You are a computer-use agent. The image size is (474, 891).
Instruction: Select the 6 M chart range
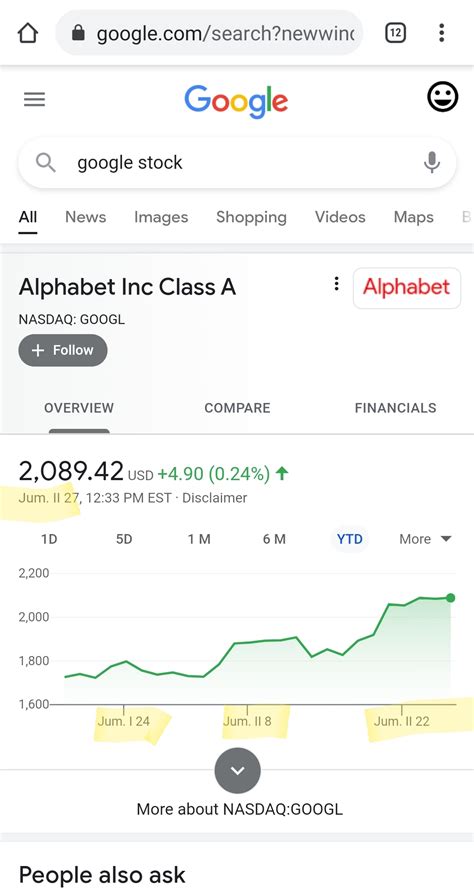[274, 539]
